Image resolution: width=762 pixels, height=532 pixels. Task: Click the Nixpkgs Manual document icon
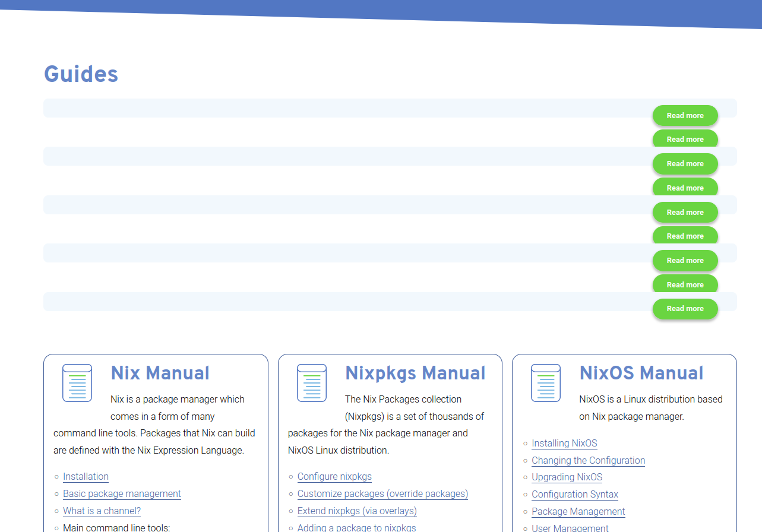[x=311, y=383]
